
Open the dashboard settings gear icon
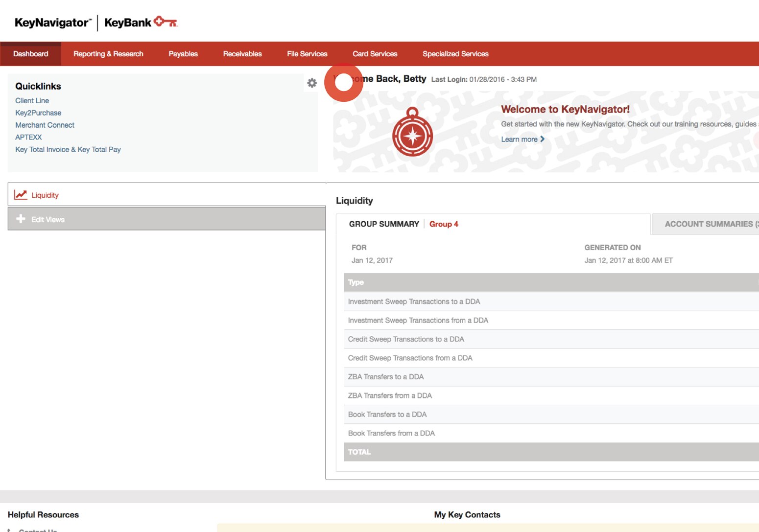pyautogui.click(x=311, y=83)
